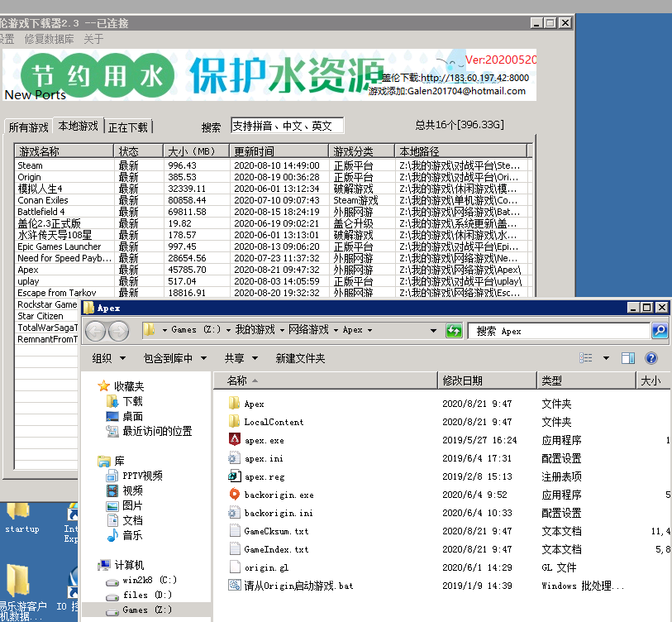Switch to the 正在下载 tab in downloader
The width and height of the screenshot is (672, 622).
(x=128, y=127)
